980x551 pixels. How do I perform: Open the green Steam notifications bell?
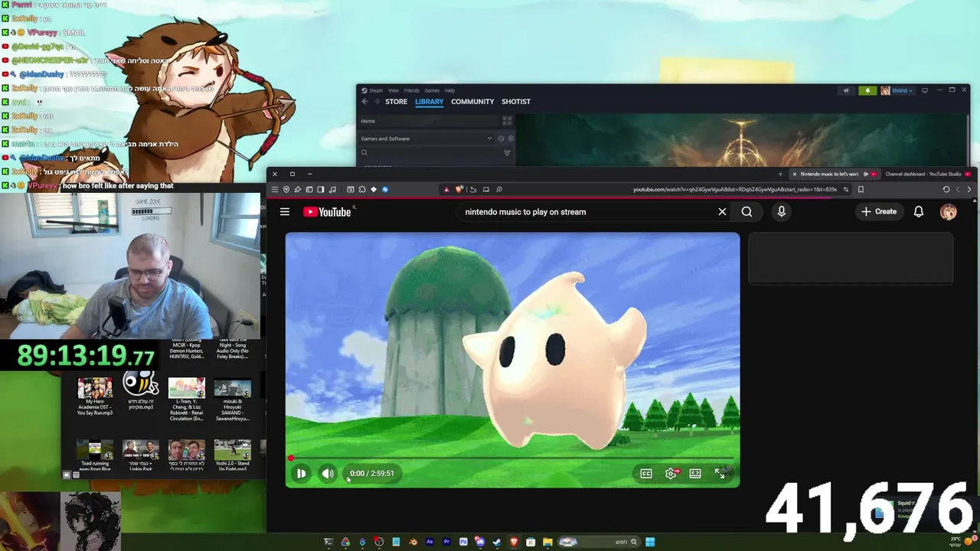[x=867, y=90]
